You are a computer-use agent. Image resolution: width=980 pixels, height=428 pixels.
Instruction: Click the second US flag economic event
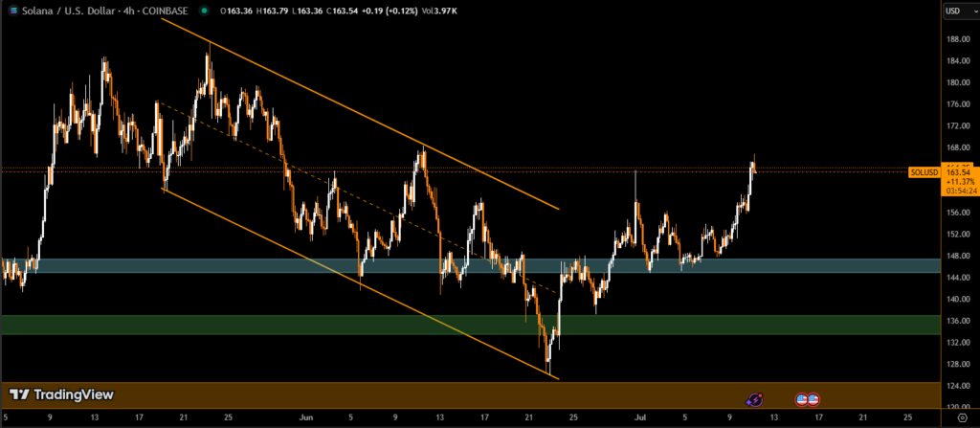coord(813,398)
